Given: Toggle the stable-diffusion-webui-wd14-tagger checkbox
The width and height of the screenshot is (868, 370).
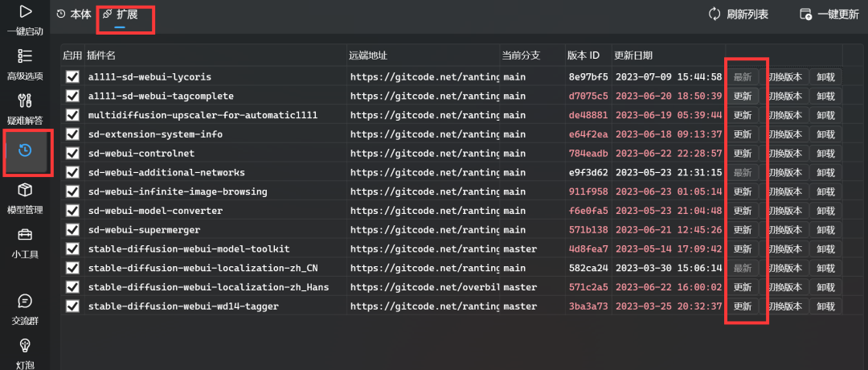Looking at the screenshot, I should coord(72,306).
